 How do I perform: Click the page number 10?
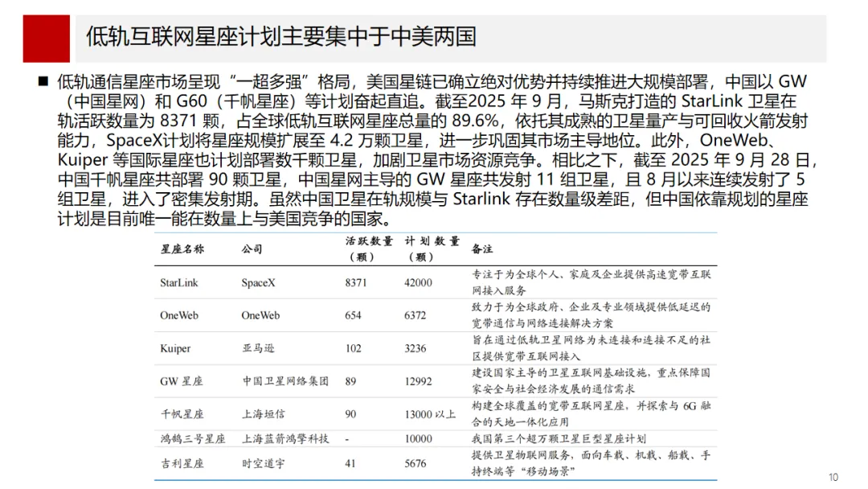tap(833, 477)
